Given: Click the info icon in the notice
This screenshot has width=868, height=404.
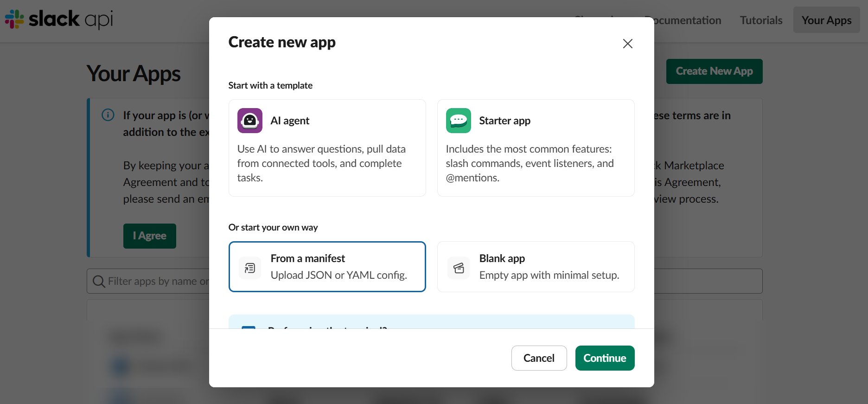Looking at the screenshot, I should tap(108, 115).
